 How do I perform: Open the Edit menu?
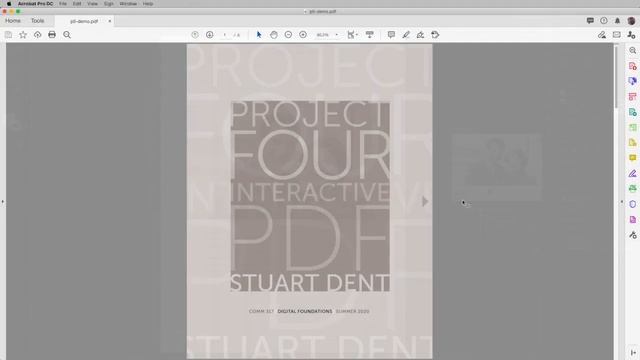tap(77, 4)
